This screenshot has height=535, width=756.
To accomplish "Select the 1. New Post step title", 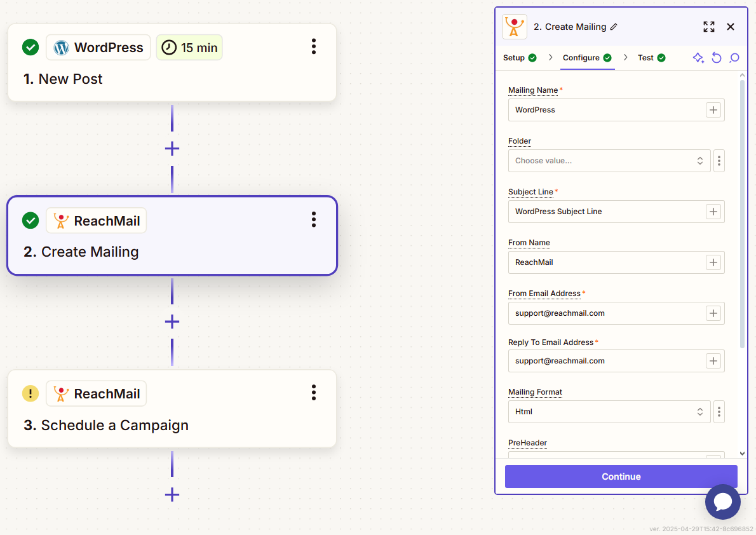I will pyautogui.click(x=63, y=79).
